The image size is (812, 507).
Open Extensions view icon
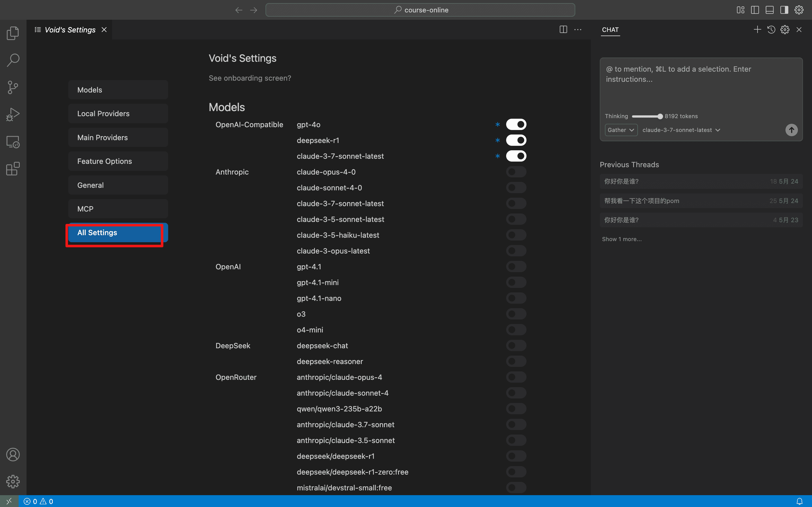click(13, 169)
